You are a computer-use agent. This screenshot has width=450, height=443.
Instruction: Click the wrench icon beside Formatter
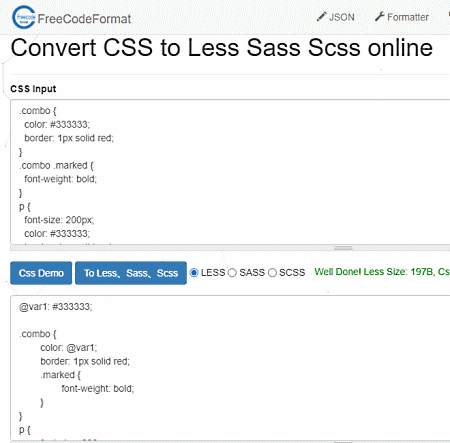(380, 17)
